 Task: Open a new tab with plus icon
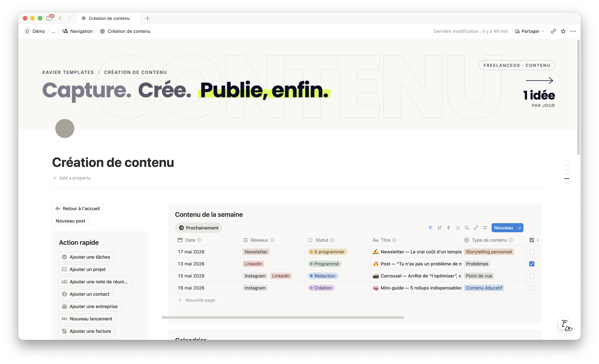tap(147, 18)
